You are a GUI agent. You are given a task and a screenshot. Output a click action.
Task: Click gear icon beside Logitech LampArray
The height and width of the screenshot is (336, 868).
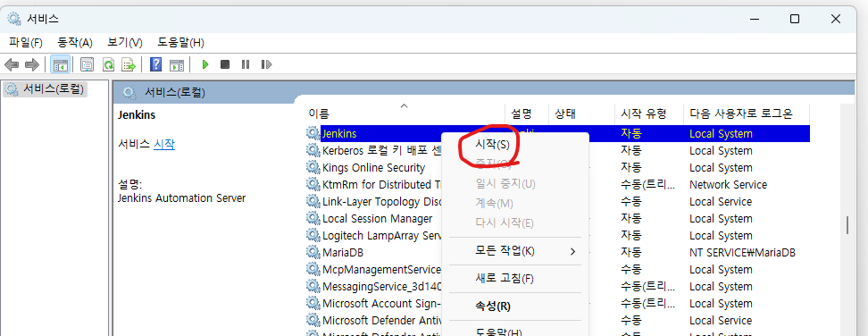click(x=313, y=235)
